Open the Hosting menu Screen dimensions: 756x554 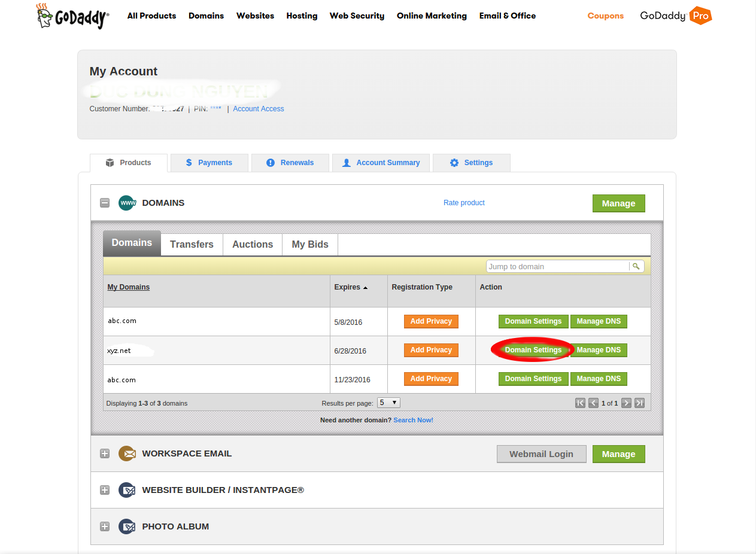(x=302, y=16)
